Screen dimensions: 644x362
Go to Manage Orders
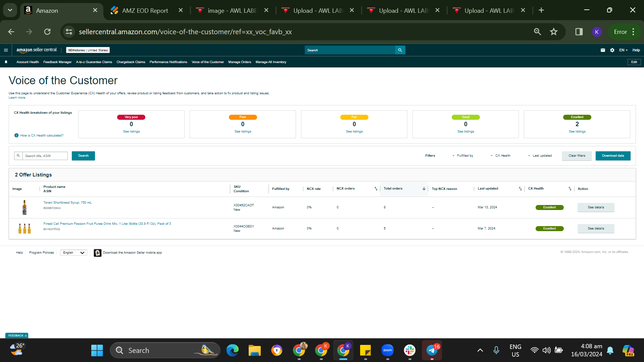[x=240, y=62]
